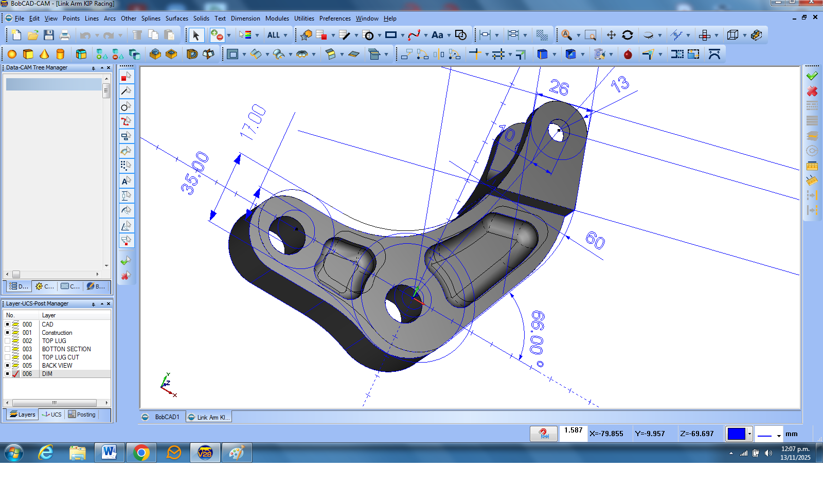This screenshot has width=823, height=504.
Task: Click the circle arc drawing tool
Action: point(368,35)
